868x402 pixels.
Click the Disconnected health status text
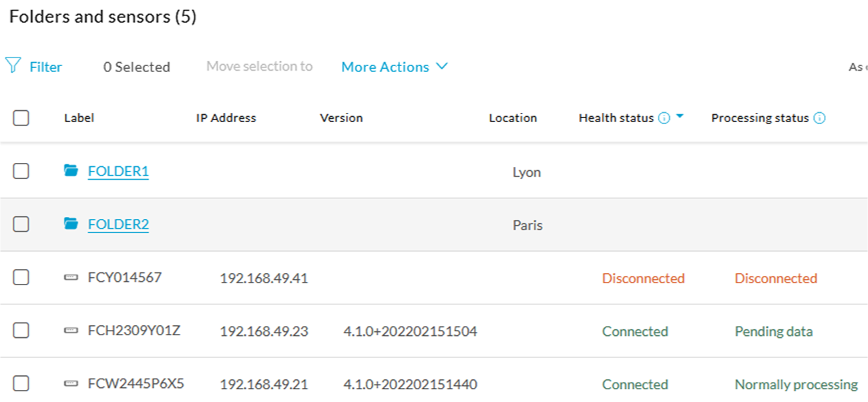[643, 278]
